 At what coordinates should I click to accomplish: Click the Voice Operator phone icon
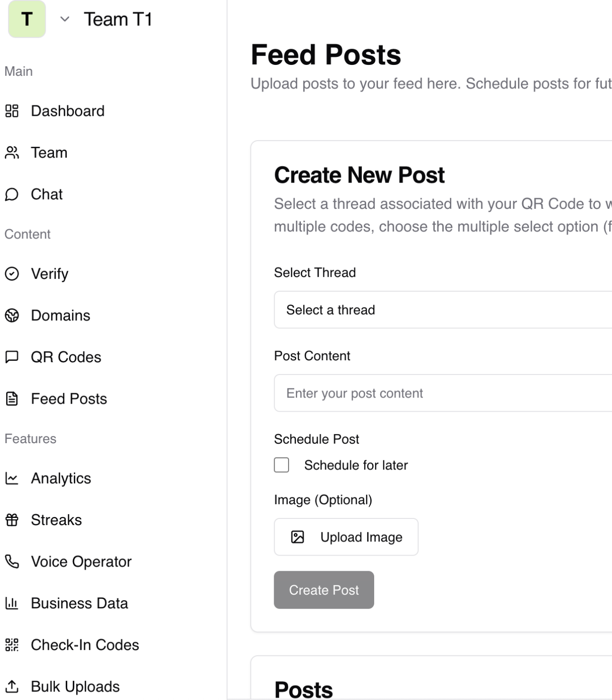click(12, 561)
